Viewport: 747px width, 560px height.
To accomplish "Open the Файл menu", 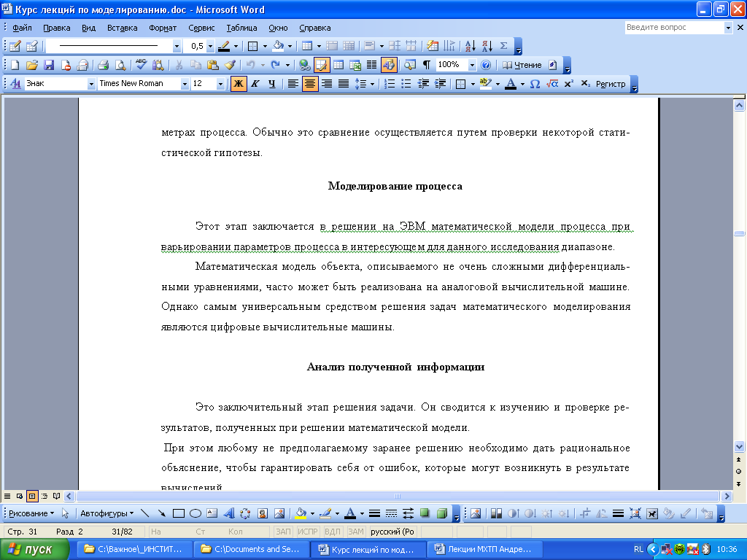I will pos(22,28).
